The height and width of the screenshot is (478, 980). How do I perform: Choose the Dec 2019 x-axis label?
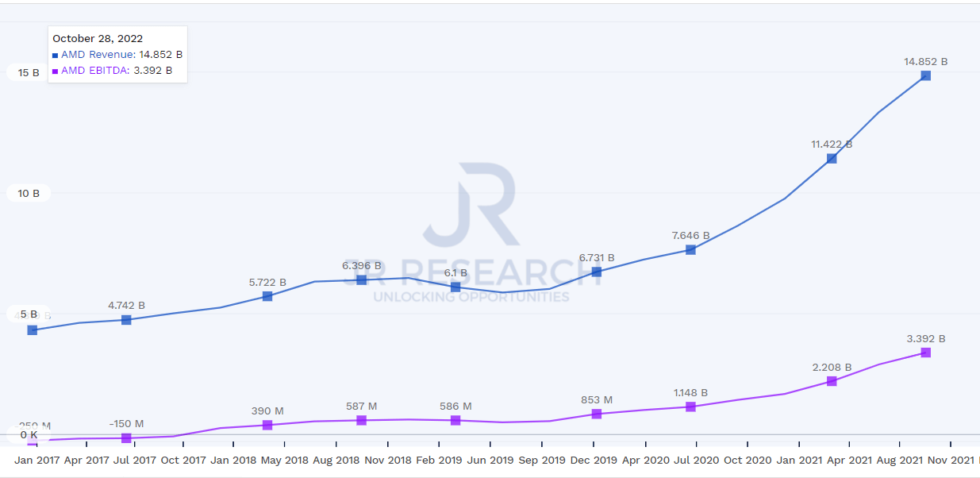(594, 459)
